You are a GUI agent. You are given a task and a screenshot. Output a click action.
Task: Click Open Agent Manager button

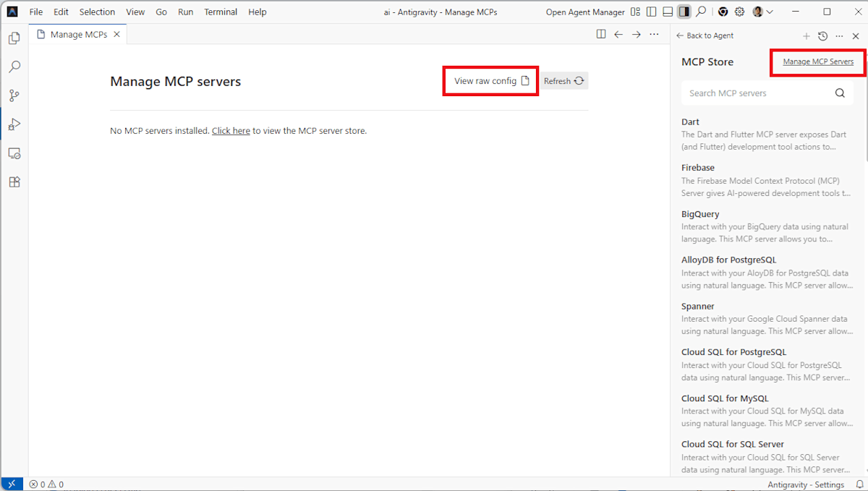click(585, 12)
